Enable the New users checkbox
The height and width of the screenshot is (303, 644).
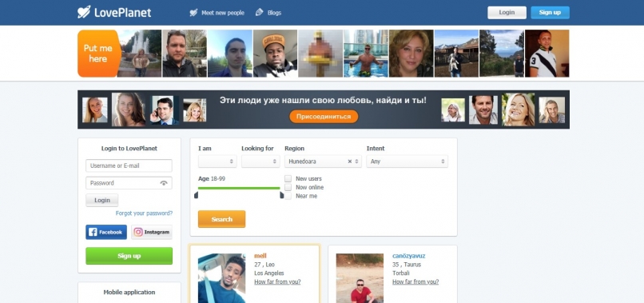click(x=288, y=178)
